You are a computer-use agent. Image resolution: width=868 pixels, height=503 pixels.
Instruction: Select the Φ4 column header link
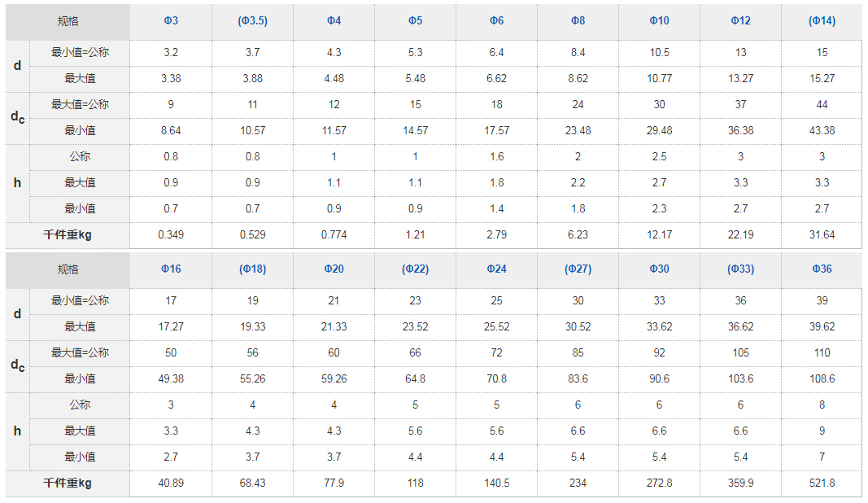tap(334, 20)
